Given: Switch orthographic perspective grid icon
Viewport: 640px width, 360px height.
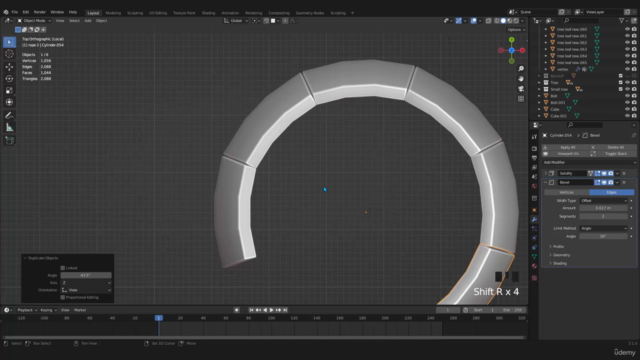Looking at the screenshot, I should [x=521, y=99].
